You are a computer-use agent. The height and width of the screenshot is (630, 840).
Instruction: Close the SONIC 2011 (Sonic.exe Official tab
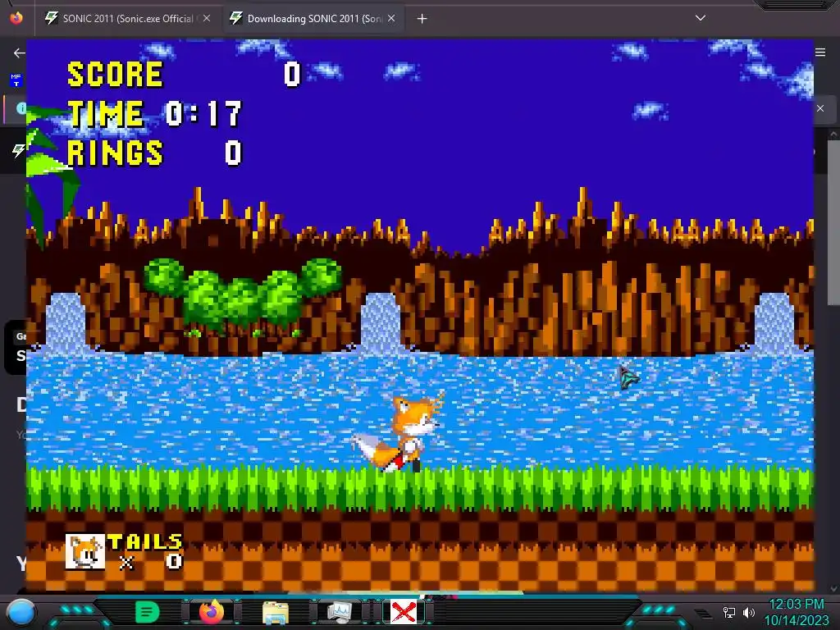point(207,18)
